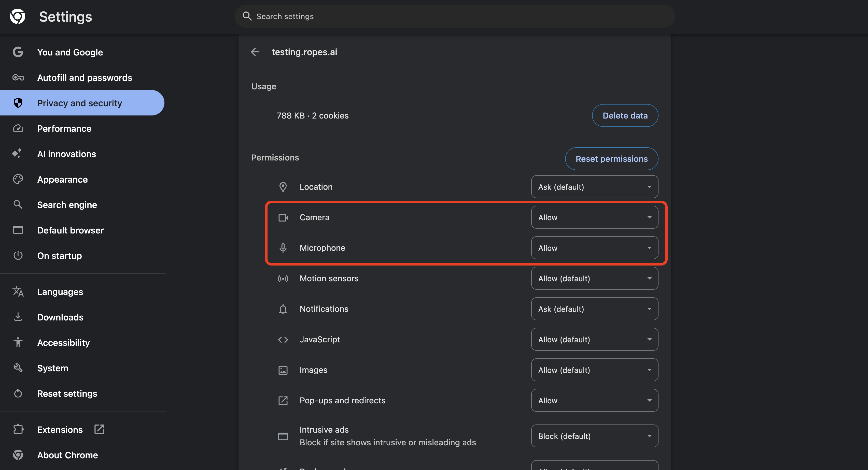Switch to Appearance settings
868x470 pixels.
pos(82,179)
